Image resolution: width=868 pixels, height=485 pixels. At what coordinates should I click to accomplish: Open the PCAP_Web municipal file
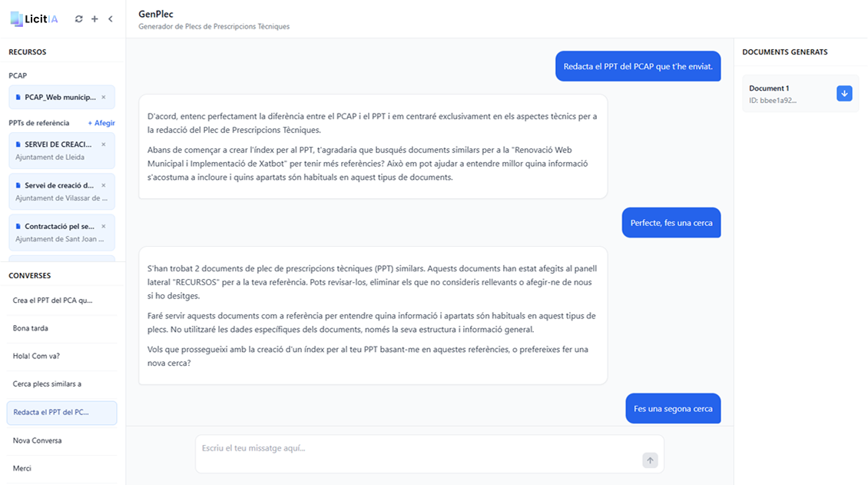tap(58, 98)
